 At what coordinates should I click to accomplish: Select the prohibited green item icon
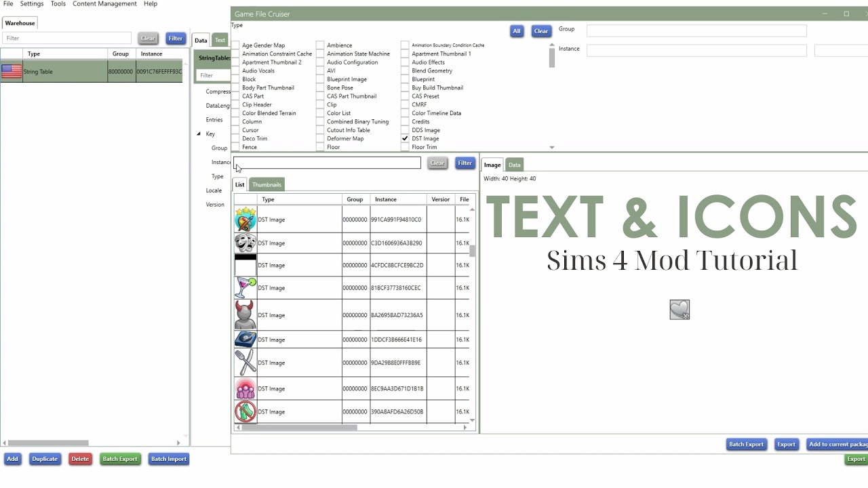click(x=245, y=411)
